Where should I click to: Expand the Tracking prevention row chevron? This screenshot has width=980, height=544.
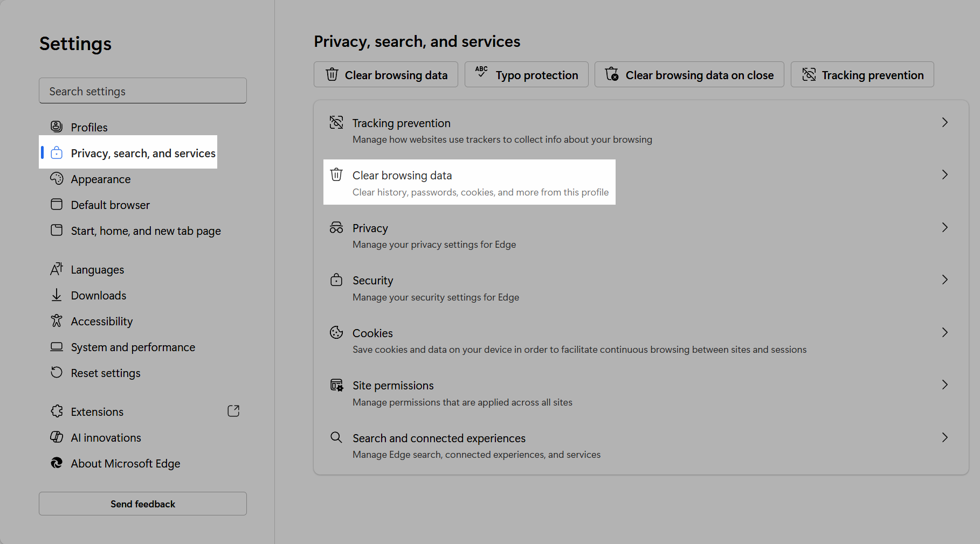pyautogui.click(x=944, y=122)
